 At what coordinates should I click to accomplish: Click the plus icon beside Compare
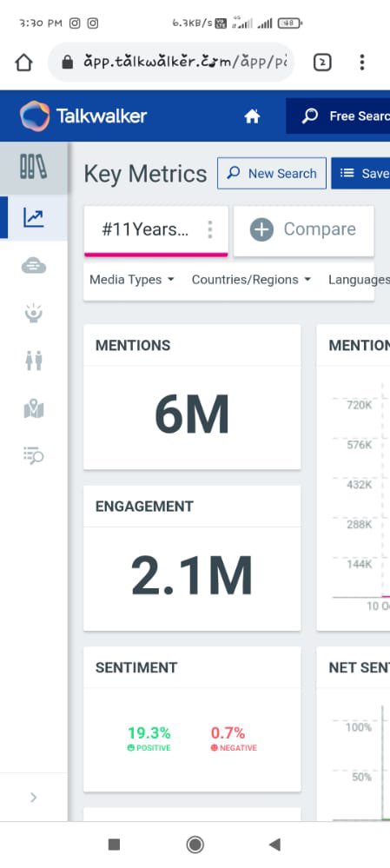pos(261,229)
